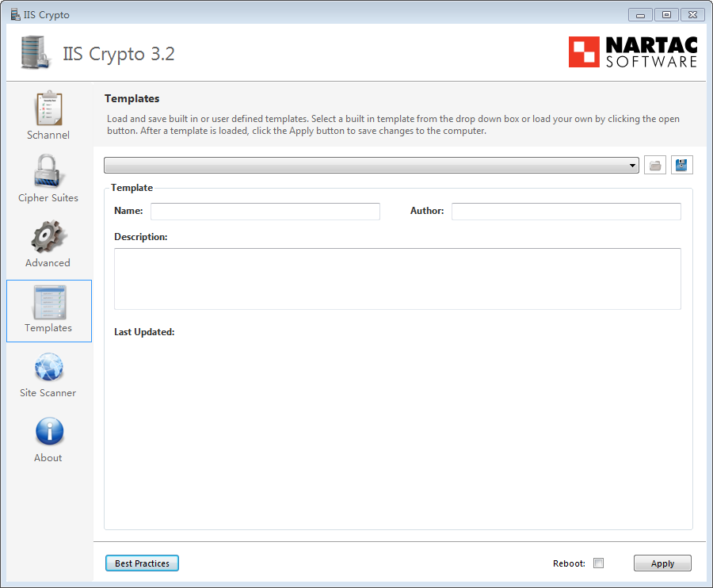Viewport: 713px width, 588px height.
Task: Click the open template folder icon
Action: click(655, 165)
